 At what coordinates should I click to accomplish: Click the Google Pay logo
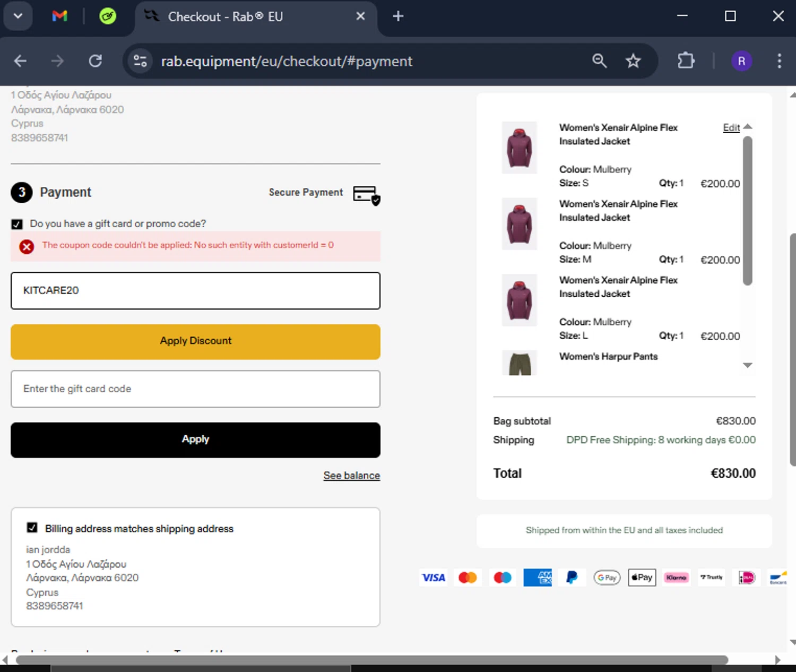[607, 578]
